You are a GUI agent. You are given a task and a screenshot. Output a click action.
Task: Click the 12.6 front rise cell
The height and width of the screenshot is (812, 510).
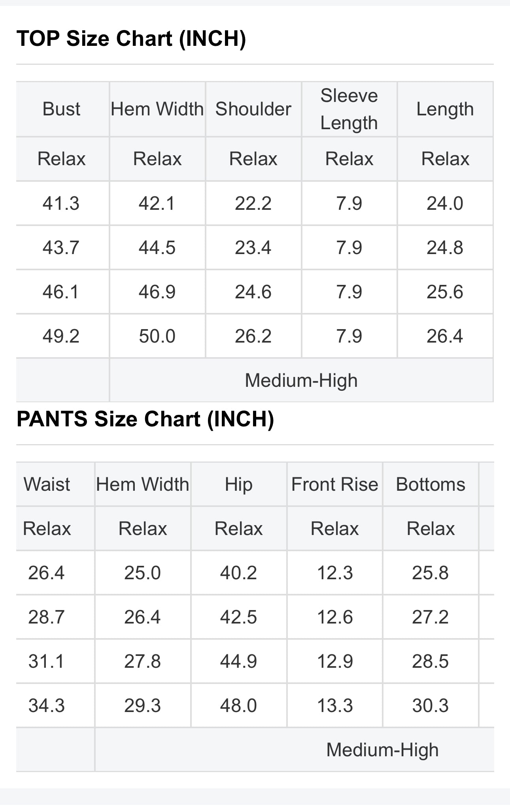pyautogui.click(x=334, y=617)
